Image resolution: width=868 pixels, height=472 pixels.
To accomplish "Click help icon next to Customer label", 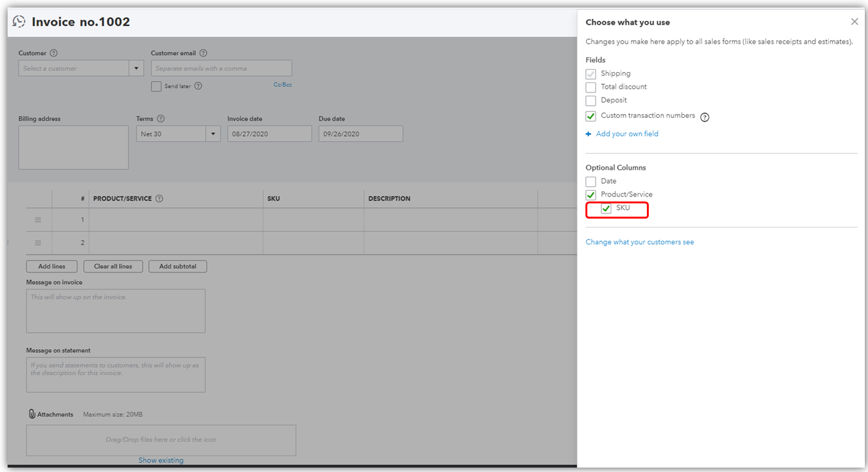I will (54, 53).
